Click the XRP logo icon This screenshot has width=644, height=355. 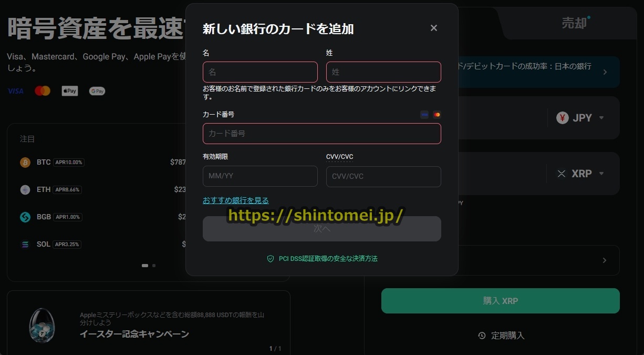point(562,174)
